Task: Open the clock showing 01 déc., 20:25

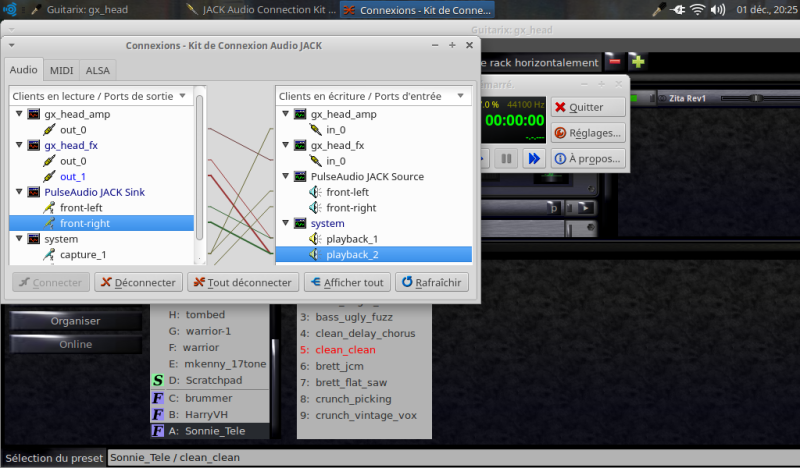Action: click(x=766, y=9)
